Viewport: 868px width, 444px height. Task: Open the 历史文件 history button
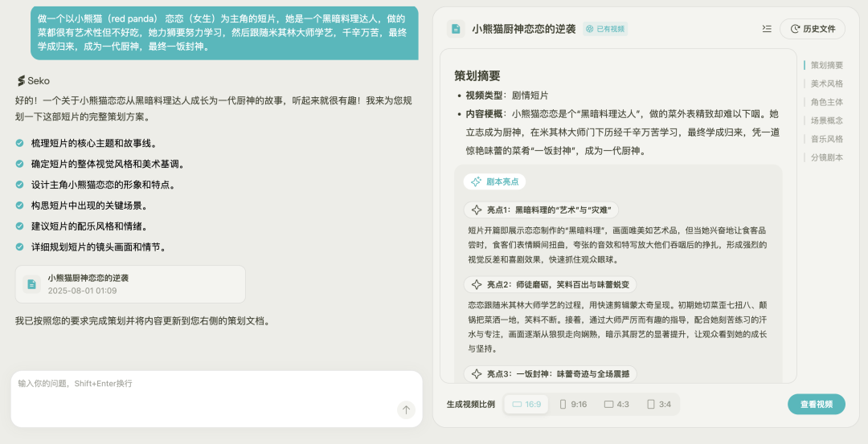coord(813,29)
